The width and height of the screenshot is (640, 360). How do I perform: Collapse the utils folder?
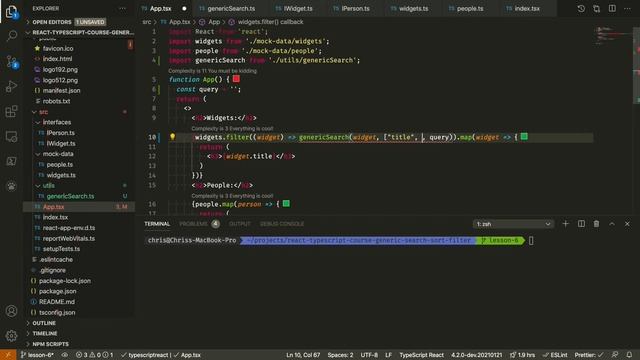[x=38, y=186]
